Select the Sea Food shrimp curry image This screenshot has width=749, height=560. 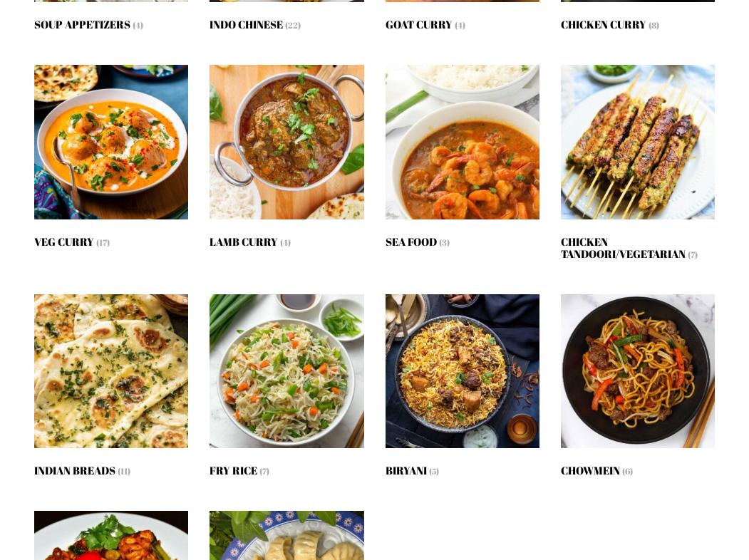point(463,142)
